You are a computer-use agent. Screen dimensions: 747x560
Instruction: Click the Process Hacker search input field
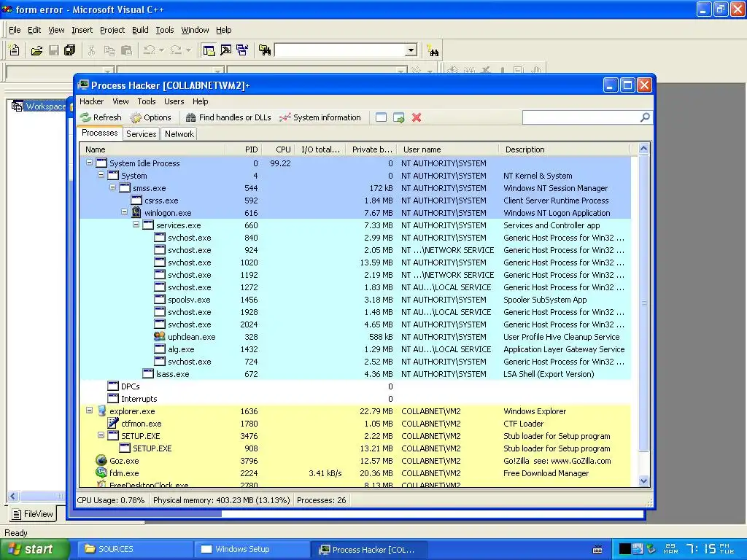point(581,117)
